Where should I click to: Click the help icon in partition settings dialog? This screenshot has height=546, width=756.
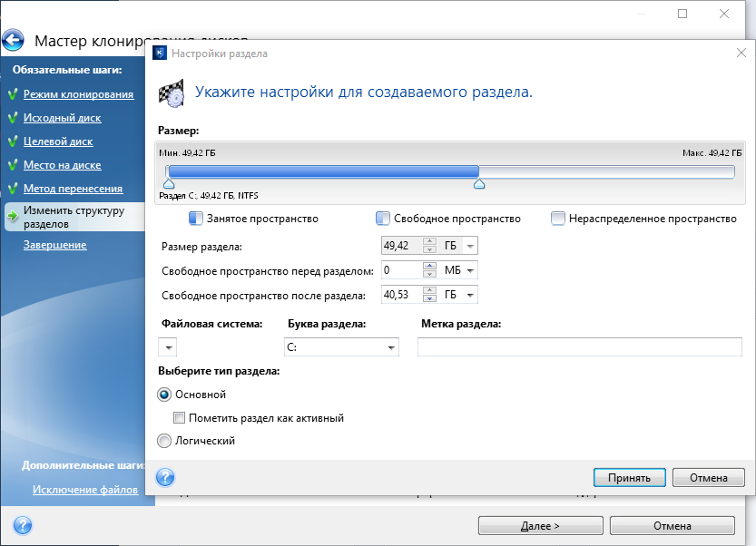click(165, 477)
